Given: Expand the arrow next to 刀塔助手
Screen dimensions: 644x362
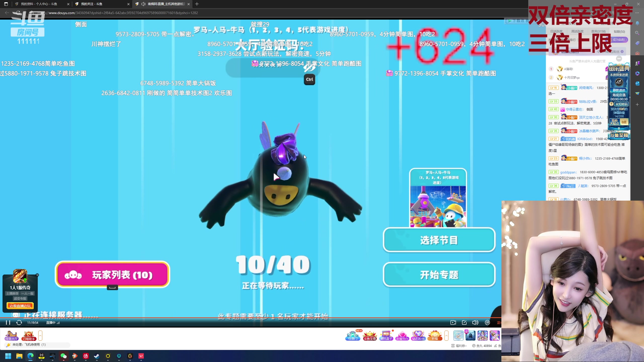Looking at the screenshot, I should point(40,336).
